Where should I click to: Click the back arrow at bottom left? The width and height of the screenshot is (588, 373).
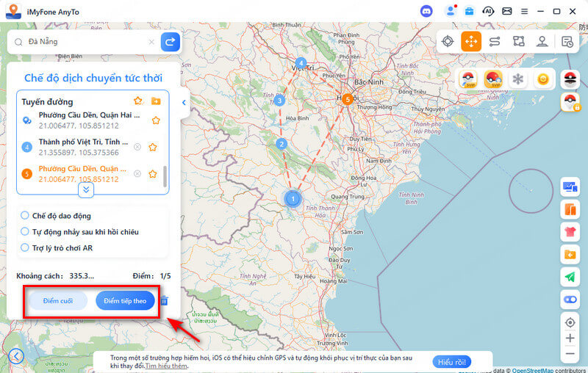tap(15, 357)
